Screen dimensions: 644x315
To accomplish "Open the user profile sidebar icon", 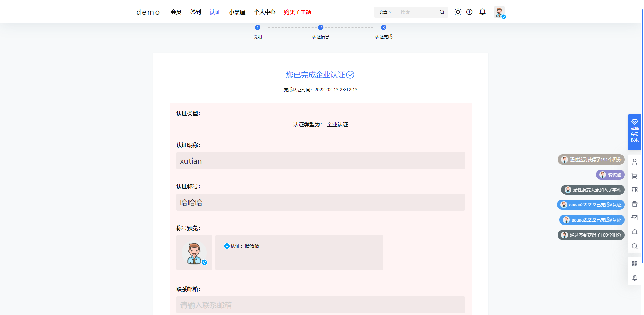I will (x=634, y=162).
